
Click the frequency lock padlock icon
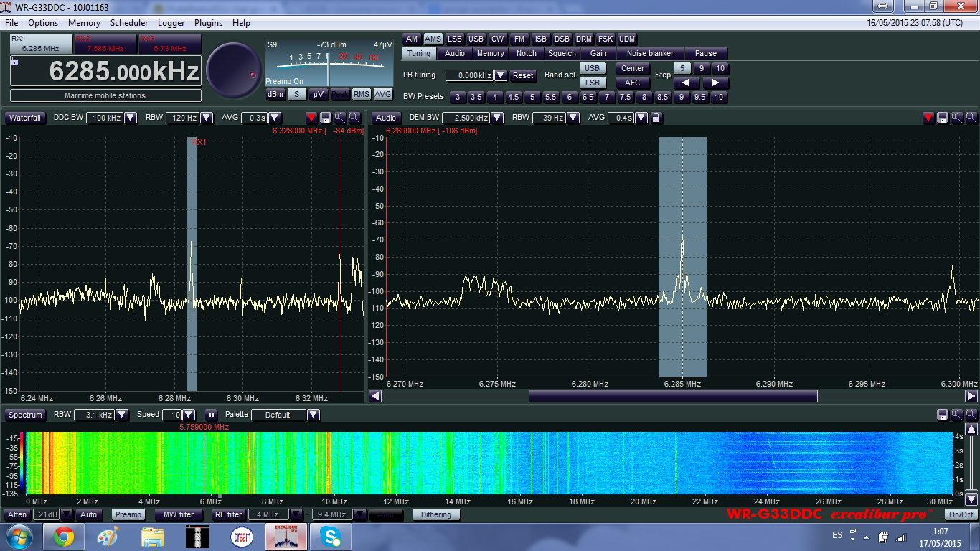coord(15,62)
